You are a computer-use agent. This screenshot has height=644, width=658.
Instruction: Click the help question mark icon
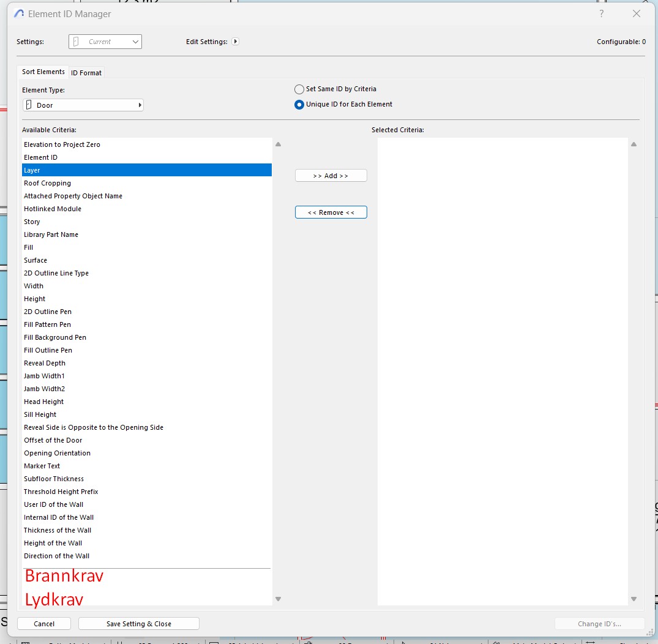point(602,13)
